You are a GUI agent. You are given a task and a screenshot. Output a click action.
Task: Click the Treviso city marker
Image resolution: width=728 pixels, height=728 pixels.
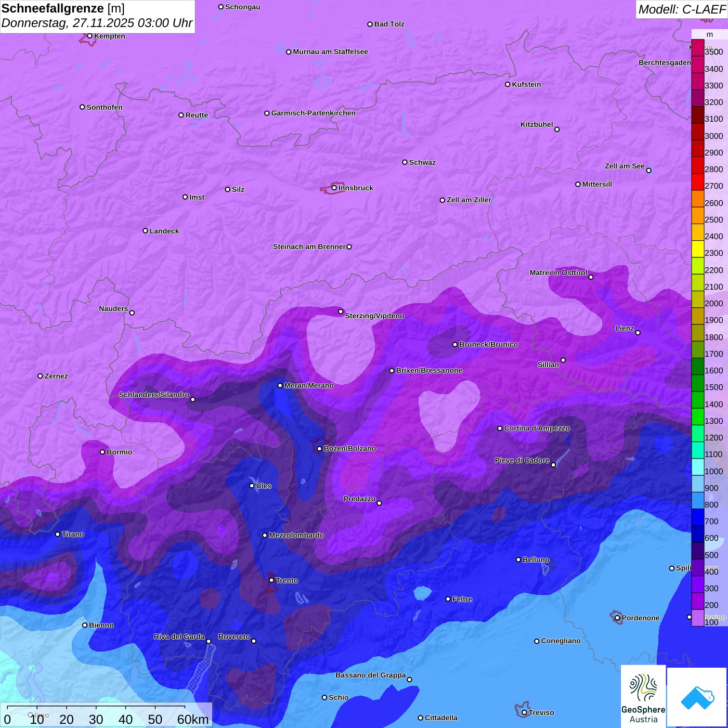pos(524,712)
